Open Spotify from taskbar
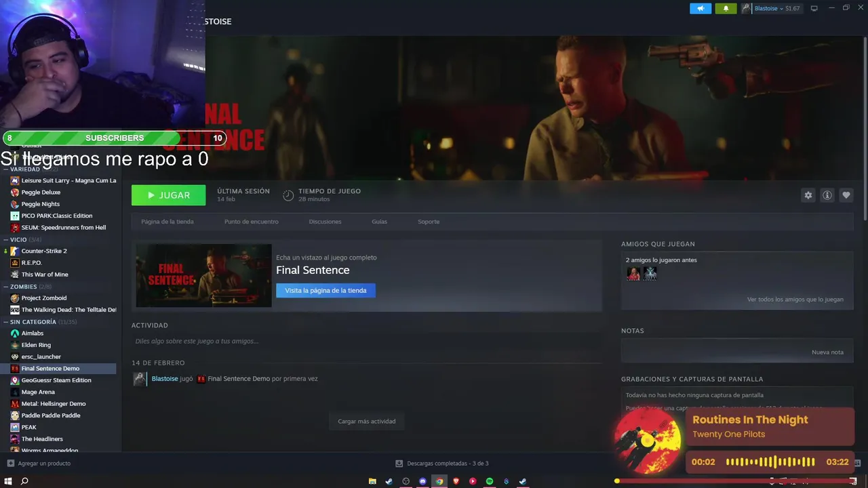The width and height of the screenshot is (868, 488). pos(490,481)
